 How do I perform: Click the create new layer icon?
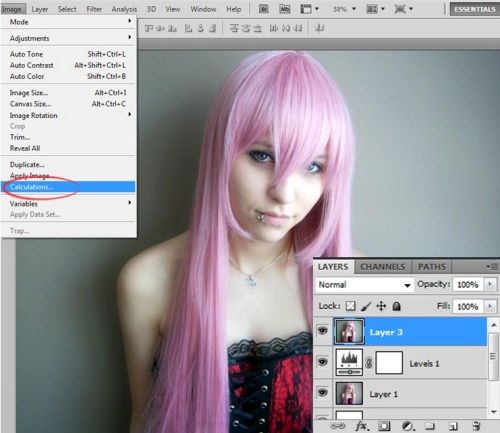453,426
